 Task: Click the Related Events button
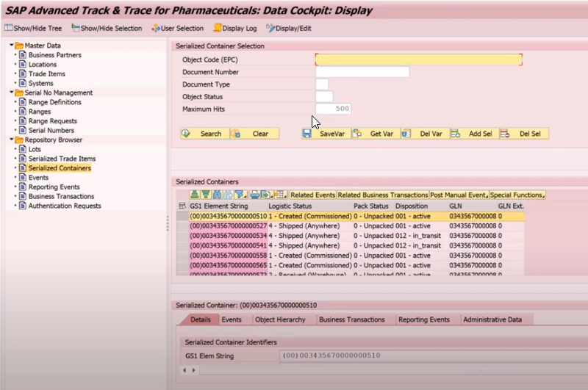313,195
